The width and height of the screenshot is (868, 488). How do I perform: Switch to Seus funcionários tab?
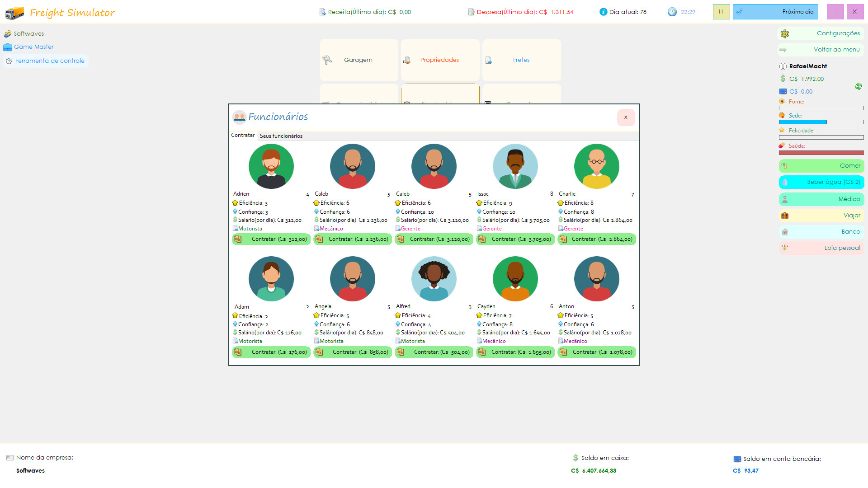tap(281, 136)
